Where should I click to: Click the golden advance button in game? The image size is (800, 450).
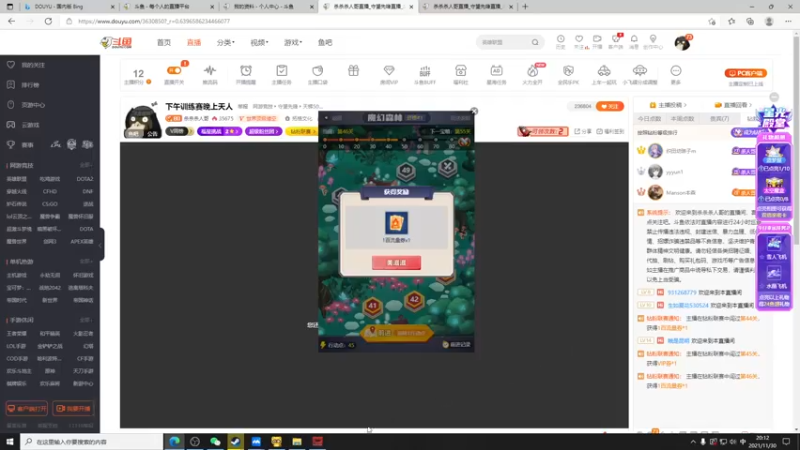point(396,333)
